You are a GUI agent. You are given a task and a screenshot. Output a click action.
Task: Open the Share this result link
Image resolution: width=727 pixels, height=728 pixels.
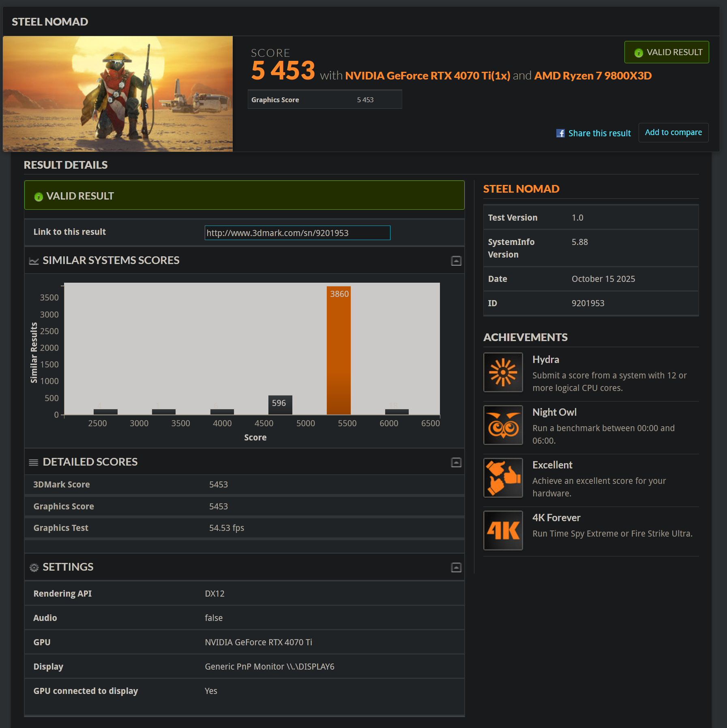click(599, 133)
